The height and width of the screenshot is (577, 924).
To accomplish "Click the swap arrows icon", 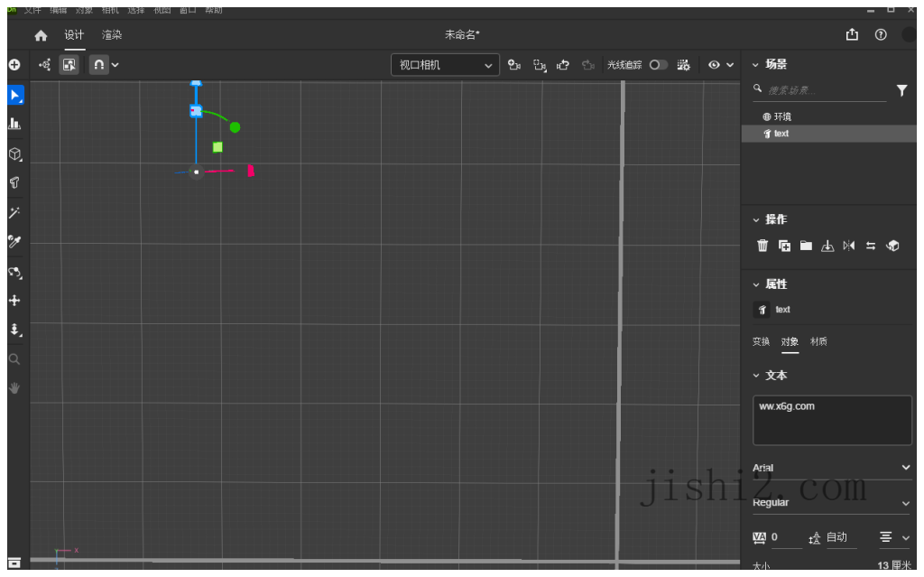I will [871, 246].
